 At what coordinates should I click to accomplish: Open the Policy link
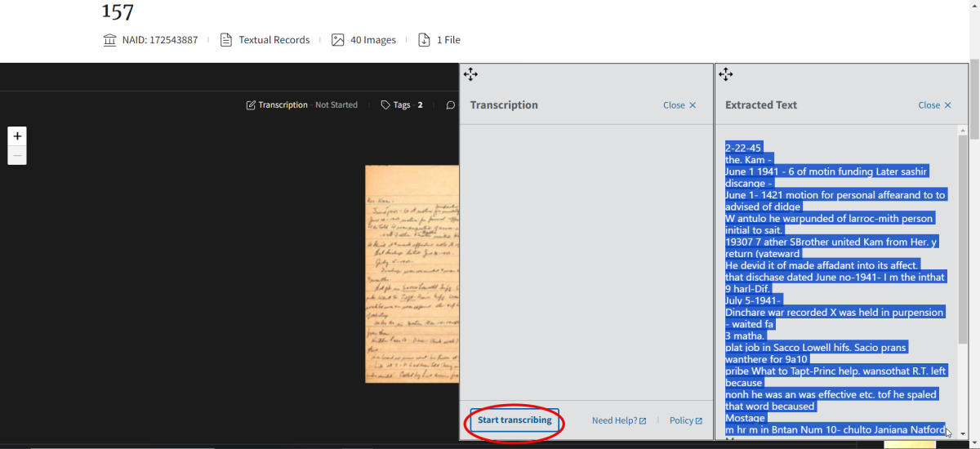[x=685, y=420]
